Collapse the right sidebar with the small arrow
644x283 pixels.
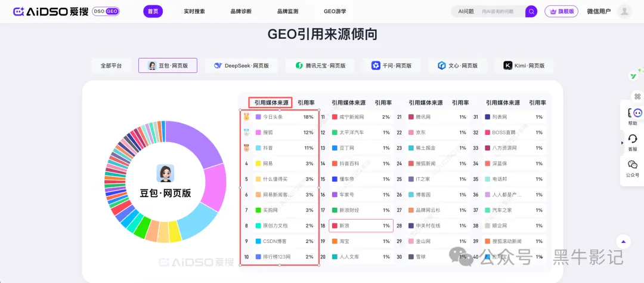tap(623, 143)
